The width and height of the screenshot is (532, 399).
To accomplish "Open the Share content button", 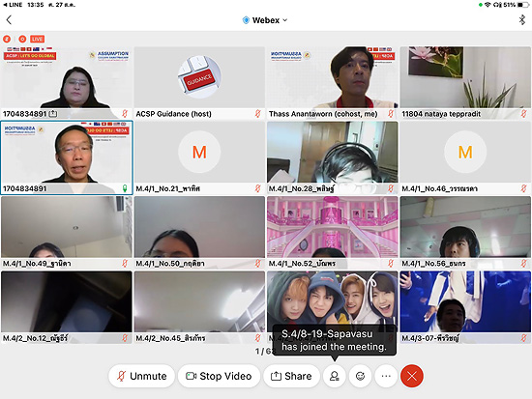I will 291,376.
